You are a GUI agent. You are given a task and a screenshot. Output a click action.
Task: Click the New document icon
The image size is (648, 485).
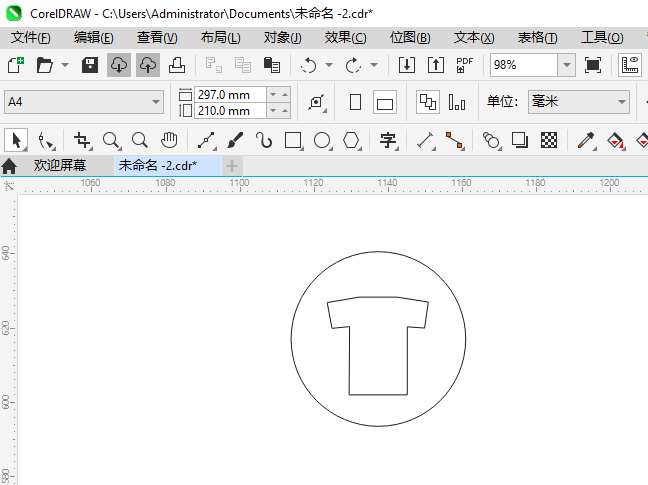tap(16, 65)
